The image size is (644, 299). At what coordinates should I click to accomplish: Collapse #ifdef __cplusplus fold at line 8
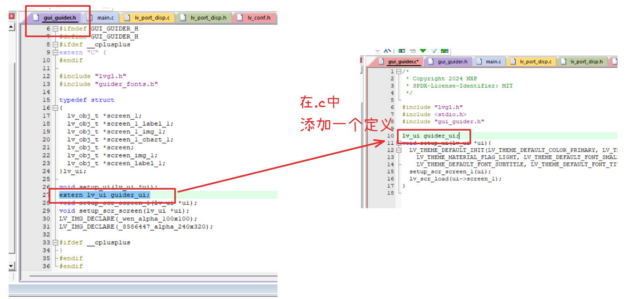click(x=55, y=44)
